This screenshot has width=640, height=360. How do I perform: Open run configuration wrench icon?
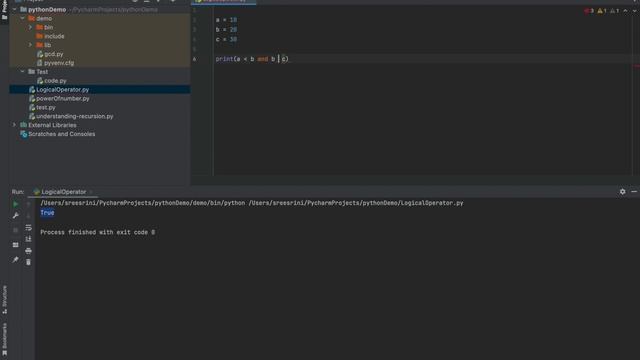tap(16, 216)
